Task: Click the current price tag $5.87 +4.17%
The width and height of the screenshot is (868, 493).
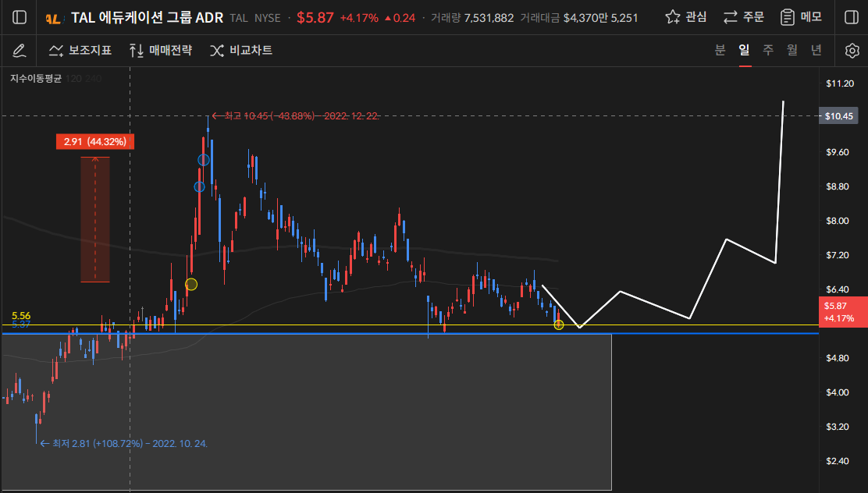Action: coord(843,312)
